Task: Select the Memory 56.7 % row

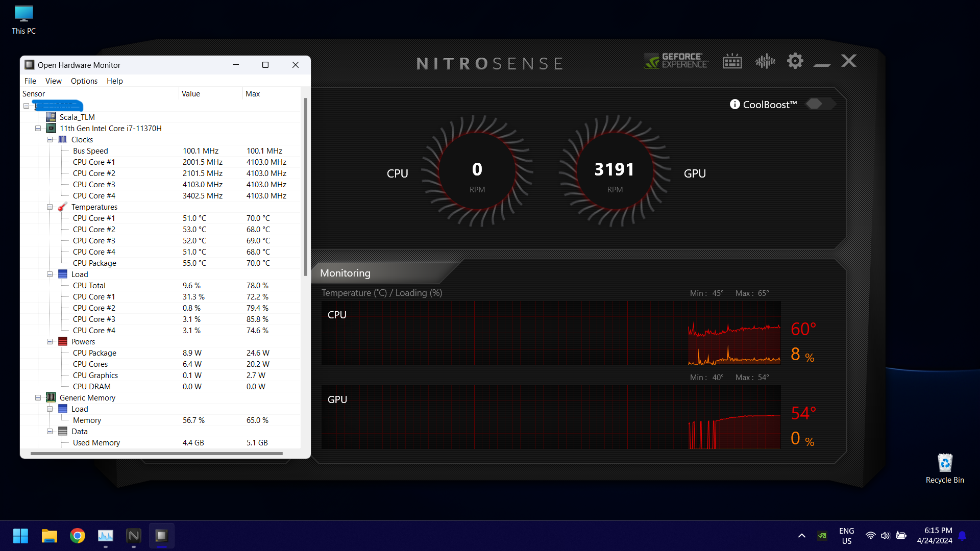Action: [x=160, y=420]
